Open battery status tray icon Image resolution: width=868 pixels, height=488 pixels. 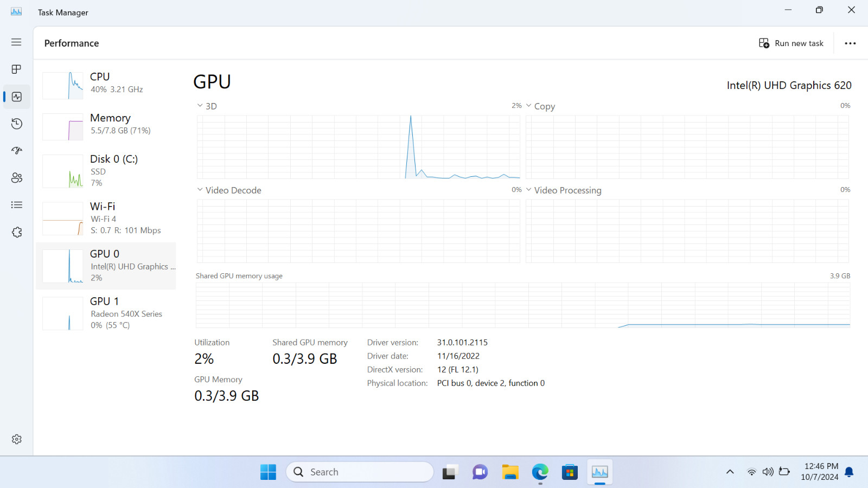784,472
